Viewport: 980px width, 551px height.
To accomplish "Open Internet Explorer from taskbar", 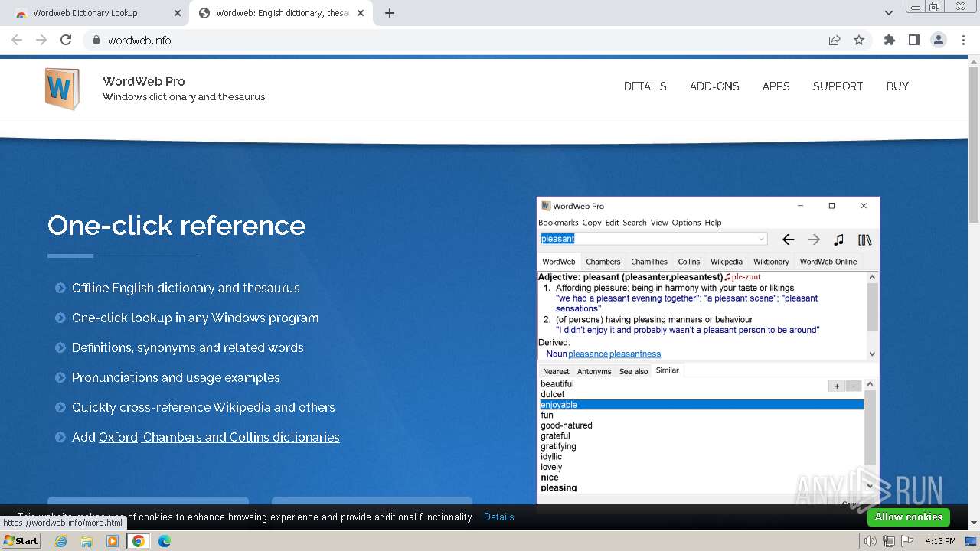I will point(60,541).
